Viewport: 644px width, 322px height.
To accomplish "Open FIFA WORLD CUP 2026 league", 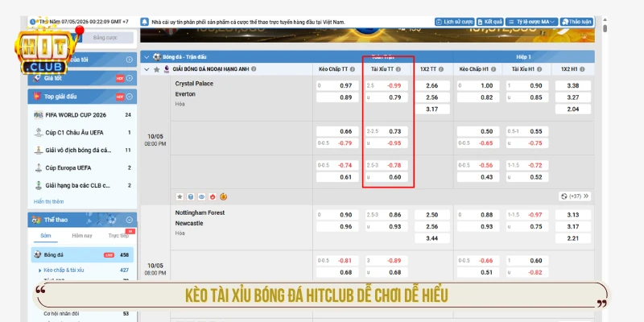I will pos(82,115).
